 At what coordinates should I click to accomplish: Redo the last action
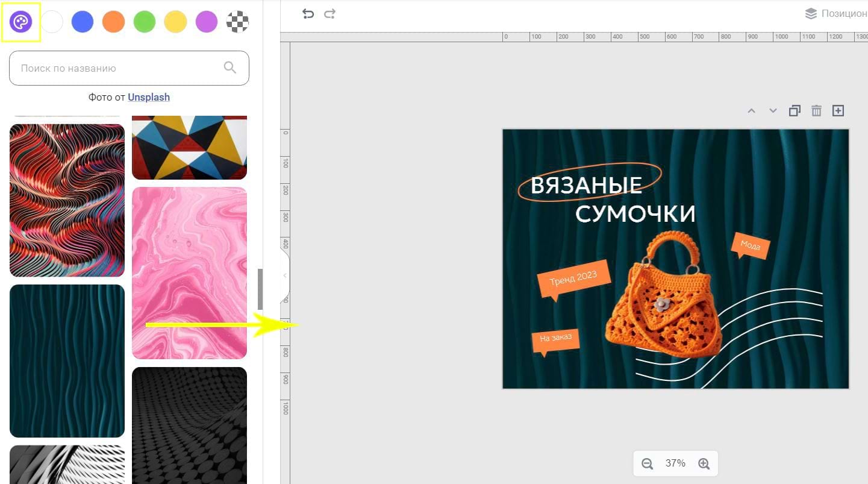coord(329,14)
